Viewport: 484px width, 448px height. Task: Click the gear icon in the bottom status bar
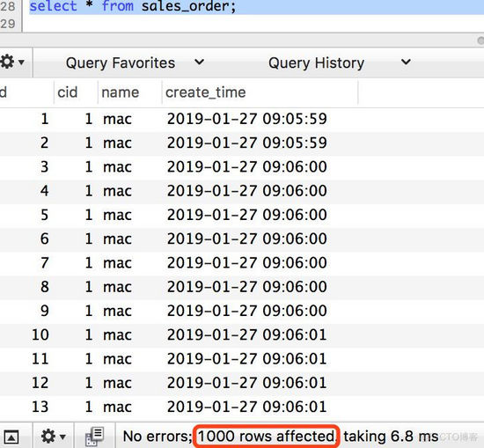[53, 437]
